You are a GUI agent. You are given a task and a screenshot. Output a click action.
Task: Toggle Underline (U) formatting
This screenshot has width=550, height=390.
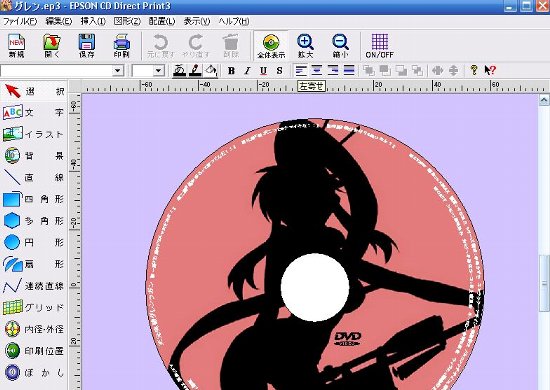263,71
